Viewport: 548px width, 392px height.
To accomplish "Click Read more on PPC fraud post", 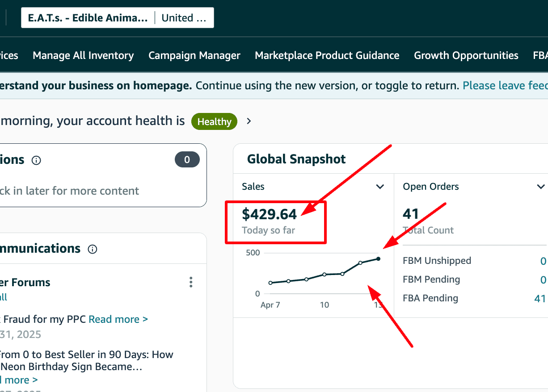I will (x=118, y=319).
